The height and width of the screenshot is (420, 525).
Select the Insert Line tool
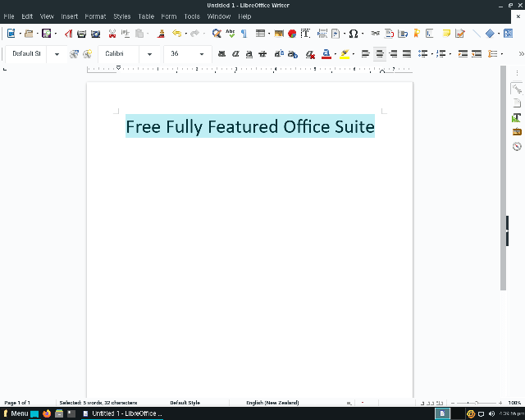pos(476,34)
